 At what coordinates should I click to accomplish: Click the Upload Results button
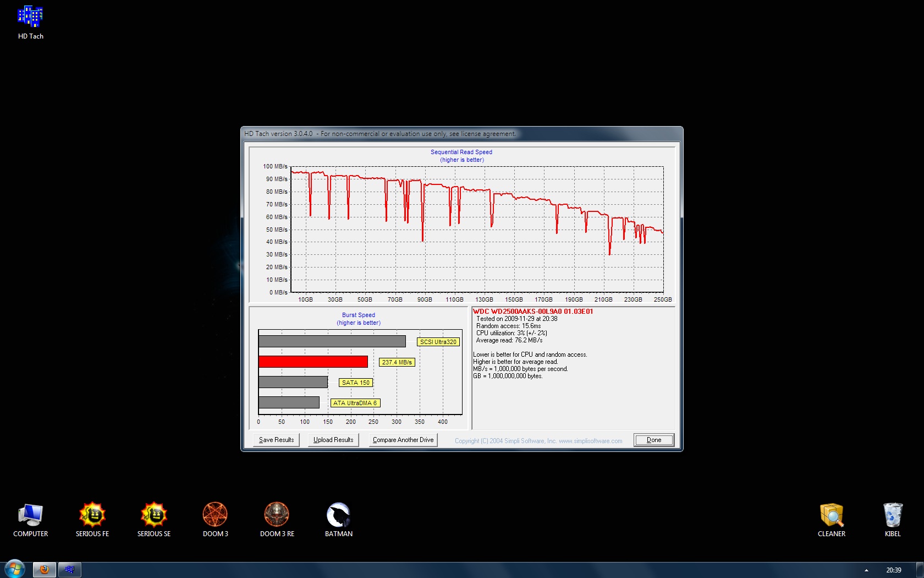pyautogui.click(x=333, y=440)
